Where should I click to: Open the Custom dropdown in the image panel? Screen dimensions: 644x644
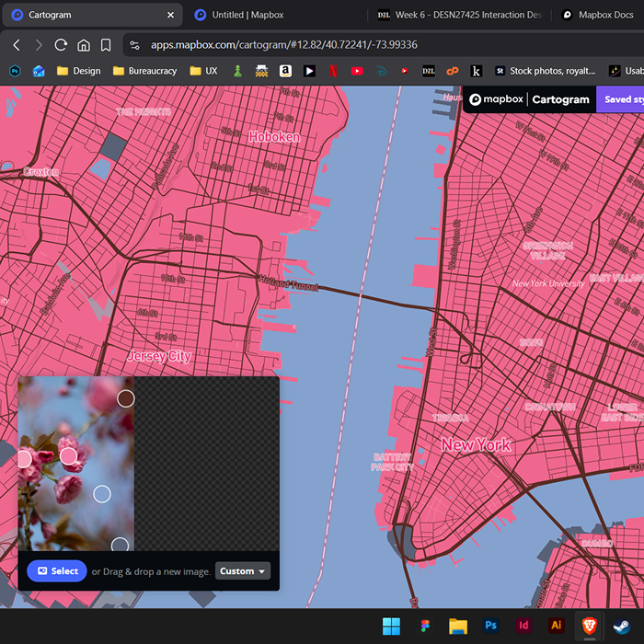[243, 570]
